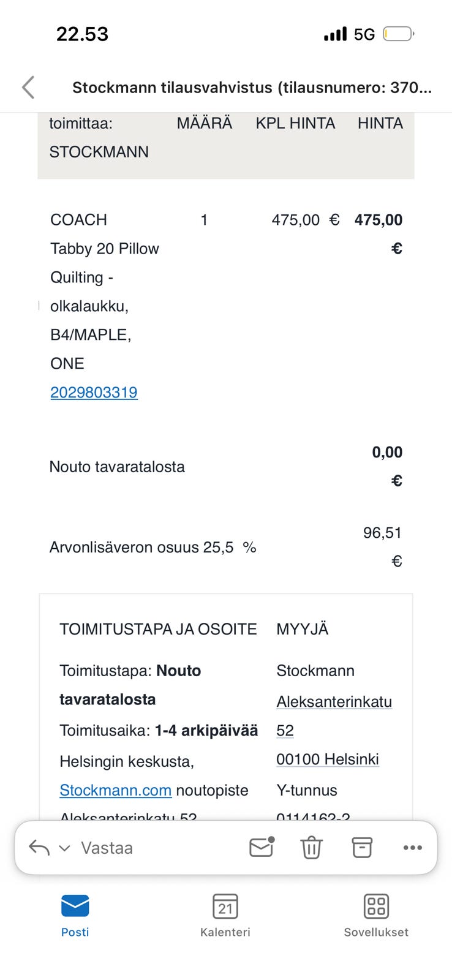This screenshot has height=980, width=452.
Task: Mark message unread with the envelope icon
Action: coord(262,847)
